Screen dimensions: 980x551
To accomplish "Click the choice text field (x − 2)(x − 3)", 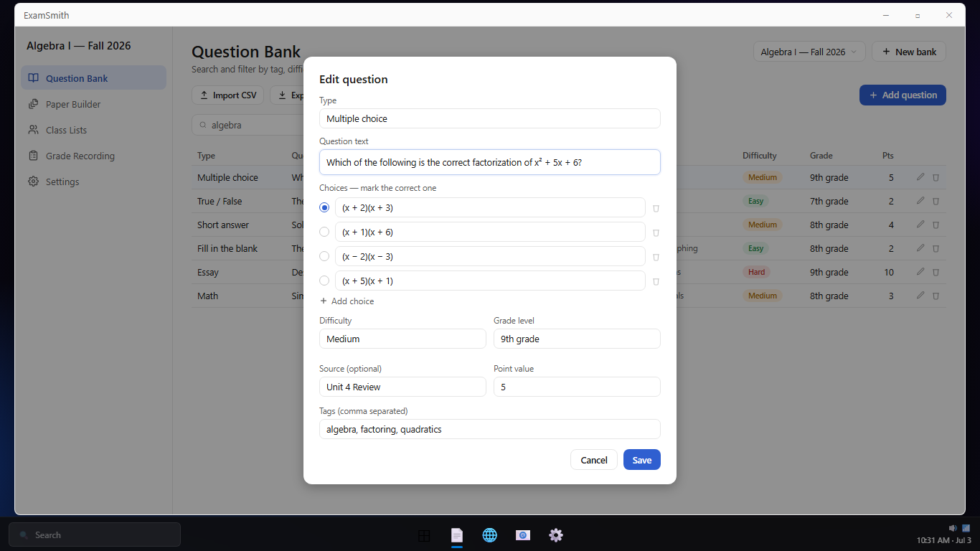I will (x=490, y=256).
